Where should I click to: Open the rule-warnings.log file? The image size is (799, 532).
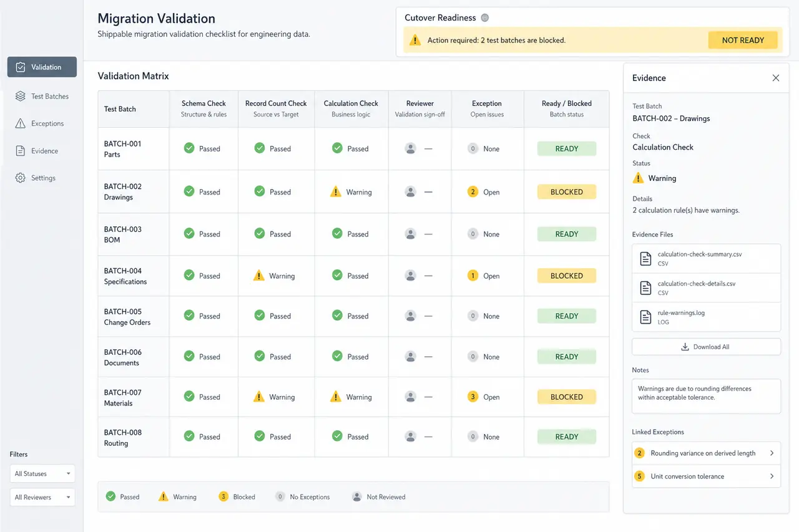707,317
